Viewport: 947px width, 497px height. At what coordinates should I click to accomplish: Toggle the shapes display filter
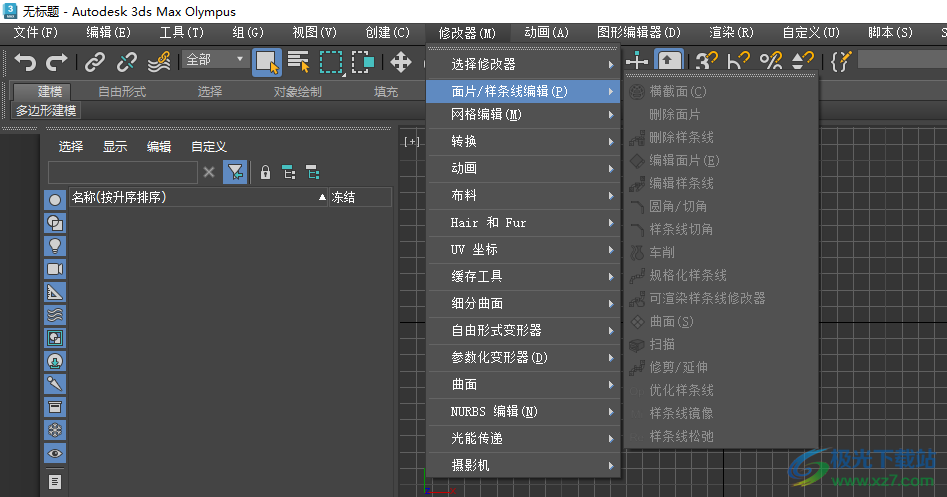(55, 223)
